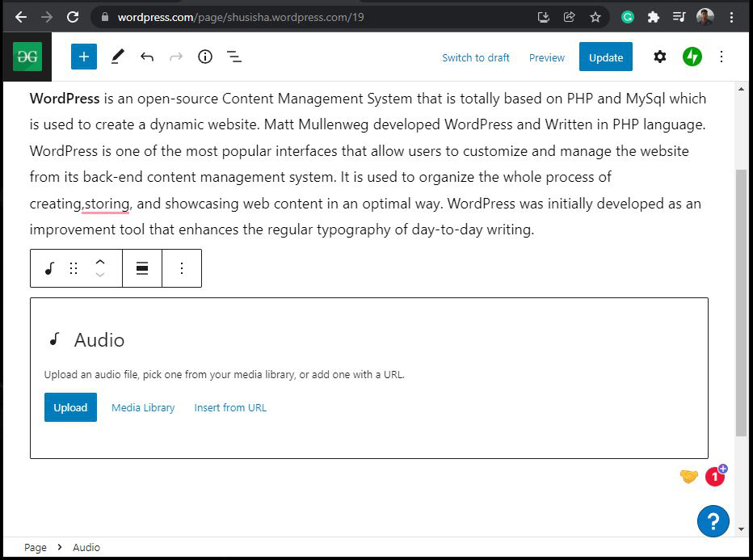Viewport: 753px width, 560px height.
Task: Click the underlined word storing
Action: pos(107,204)
